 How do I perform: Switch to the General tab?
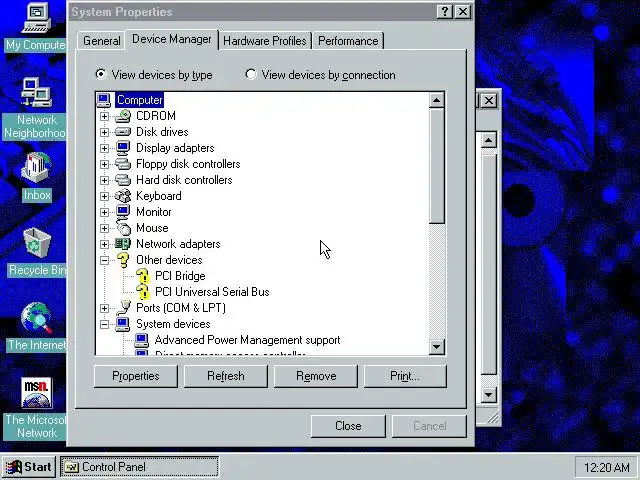(x=102, y=41)
